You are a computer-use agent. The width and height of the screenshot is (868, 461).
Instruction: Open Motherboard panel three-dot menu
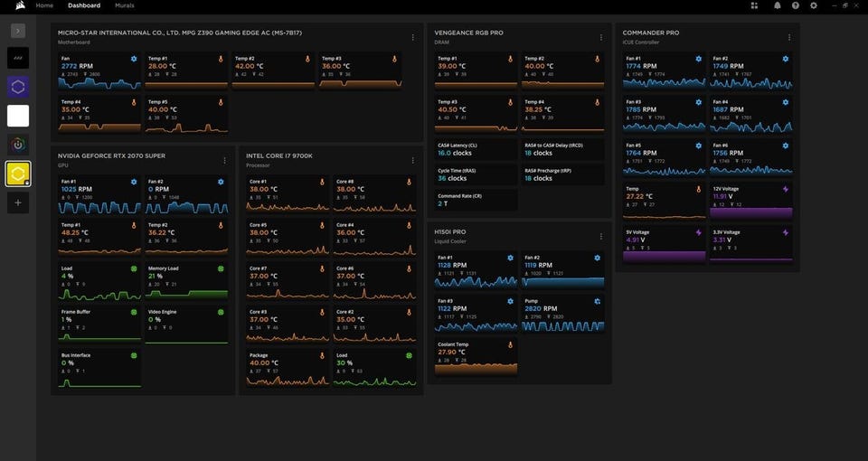click(x=412, y=37)
